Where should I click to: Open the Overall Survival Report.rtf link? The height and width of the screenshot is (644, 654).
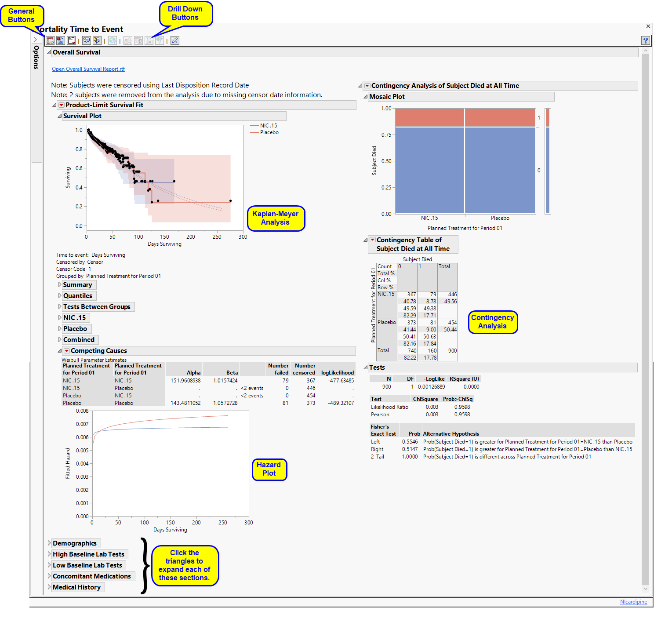(x=88, y=69)
